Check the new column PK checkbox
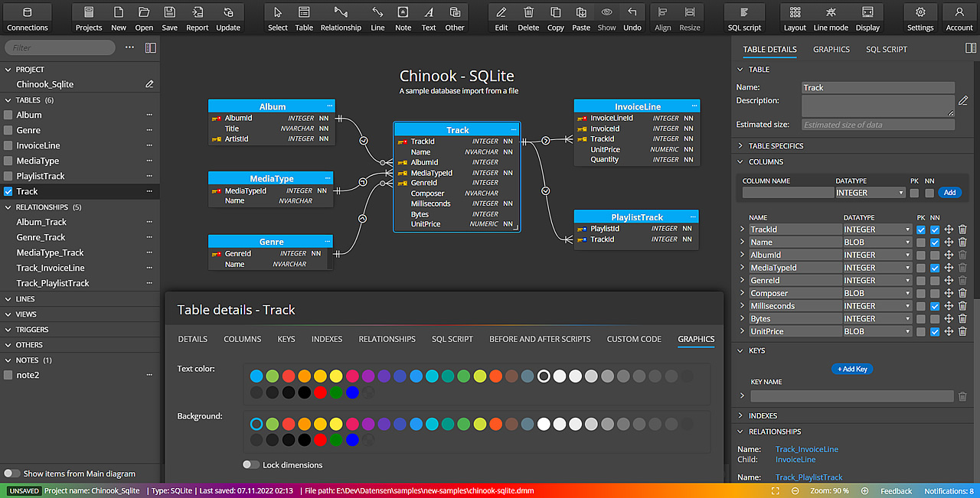 [x=914, y=193]
